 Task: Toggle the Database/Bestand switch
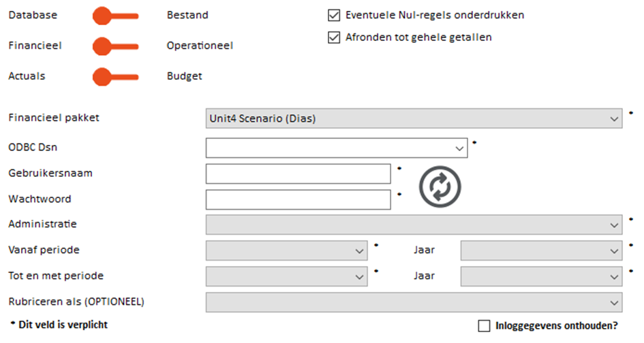(114, 15)
